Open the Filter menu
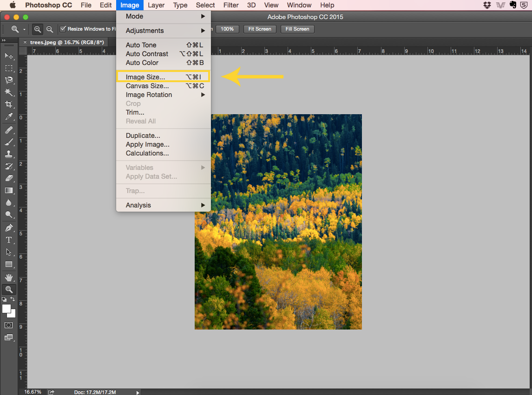The width and height of the screenshot is (532, 395). click(x=231, y=5)
